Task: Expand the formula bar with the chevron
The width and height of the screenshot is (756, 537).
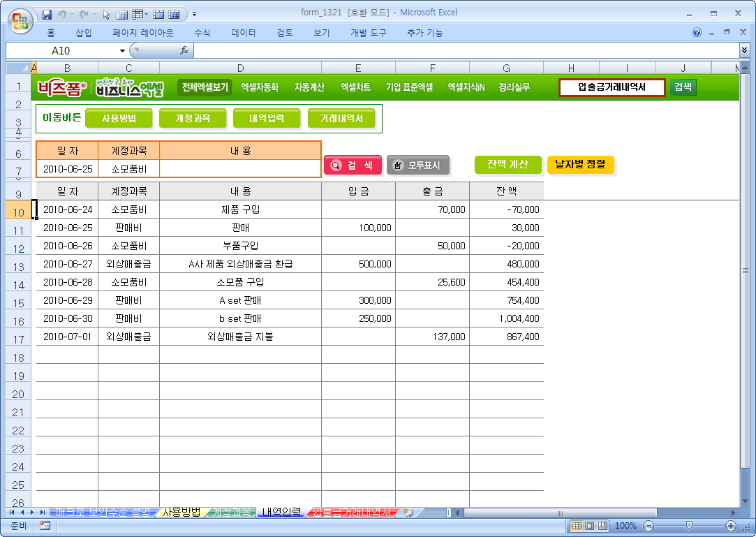Action: point(744,50)
